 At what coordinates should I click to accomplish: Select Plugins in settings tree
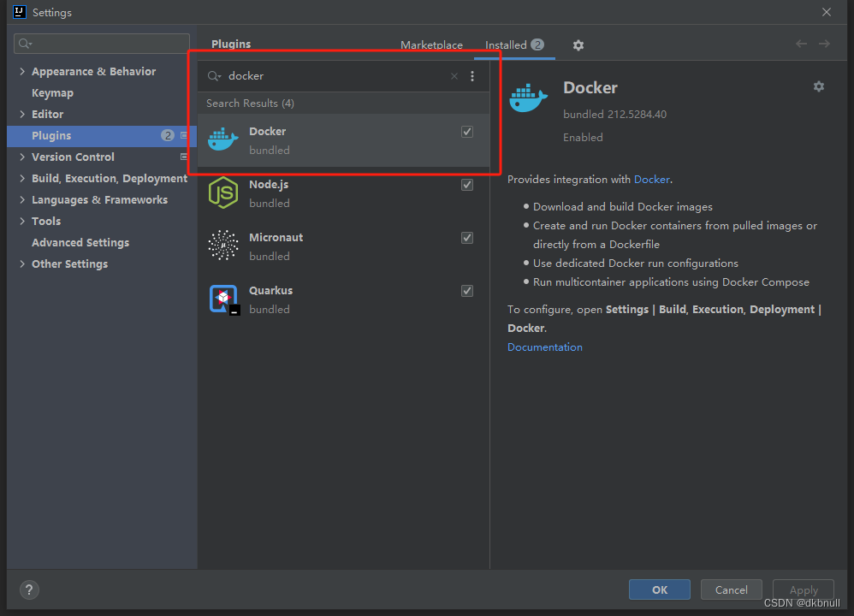point(101,136)
